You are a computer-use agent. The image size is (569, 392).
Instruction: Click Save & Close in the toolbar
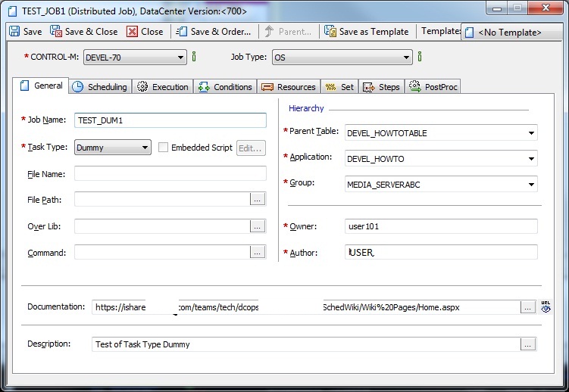tap(84, 32)
